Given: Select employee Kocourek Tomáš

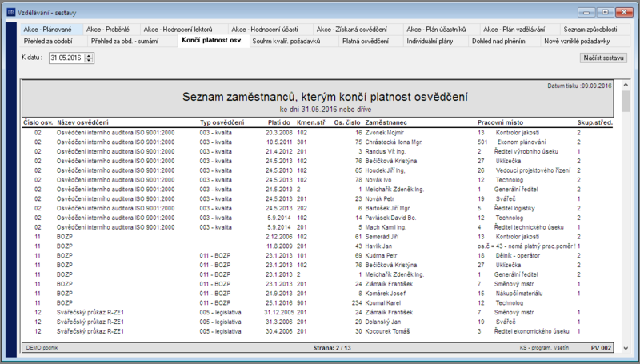Looking at the screenshot, I should (387, 331).
